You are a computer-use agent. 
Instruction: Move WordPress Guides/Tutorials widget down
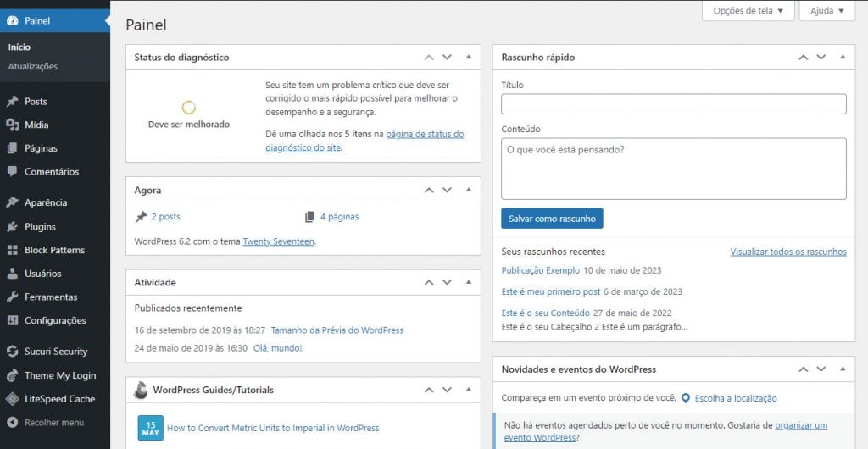click(447, 390)
